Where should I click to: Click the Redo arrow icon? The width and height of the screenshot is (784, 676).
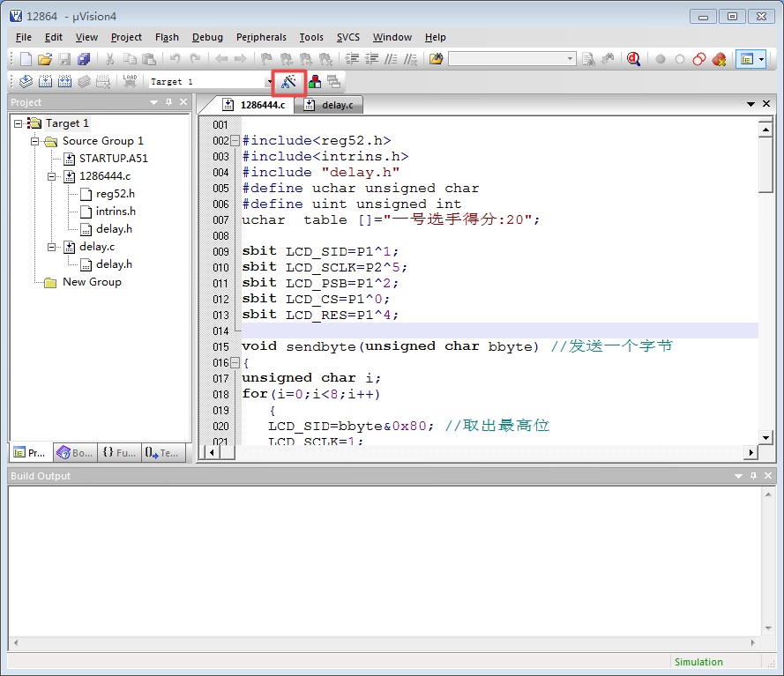point(195,59)
